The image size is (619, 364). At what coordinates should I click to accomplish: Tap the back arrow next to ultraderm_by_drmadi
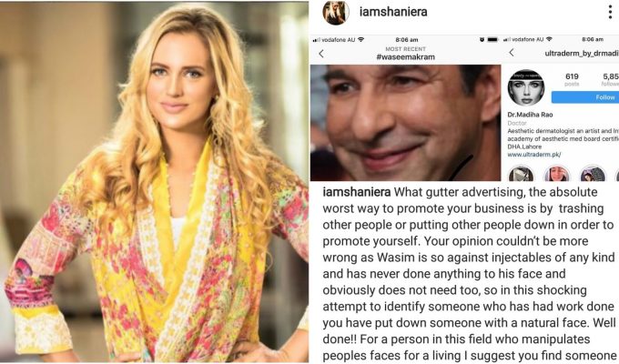pos(512,53)
